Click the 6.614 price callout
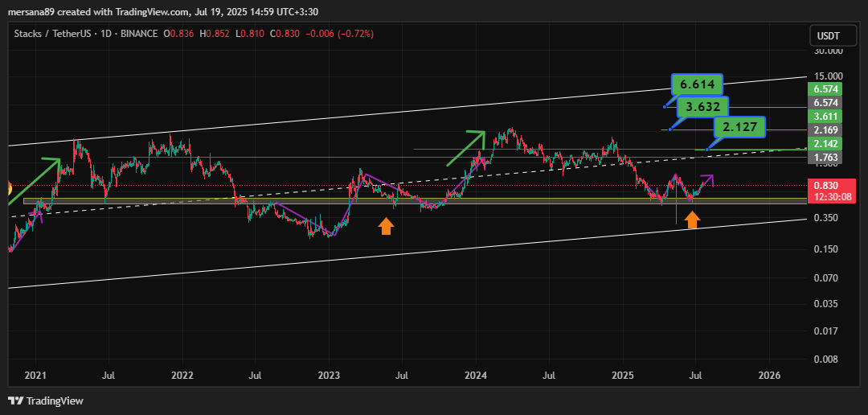The width and height of the screenshot is (868, 415). 697,85
